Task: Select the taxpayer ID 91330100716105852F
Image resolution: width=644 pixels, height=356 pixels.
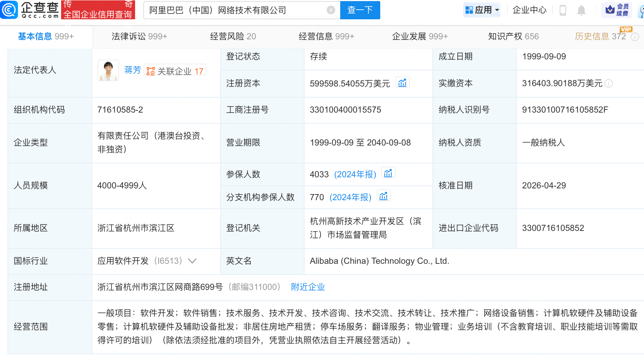Action: [x=565, y=110]
